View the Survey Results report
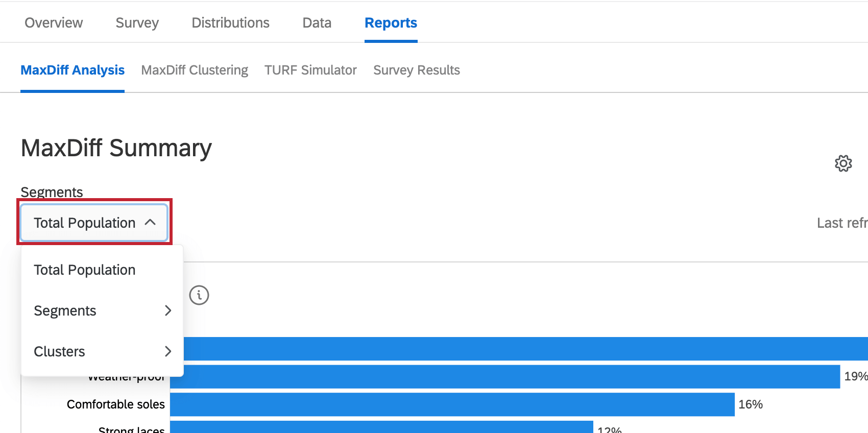This screenshot has height=433, width=868. [417, 70]
